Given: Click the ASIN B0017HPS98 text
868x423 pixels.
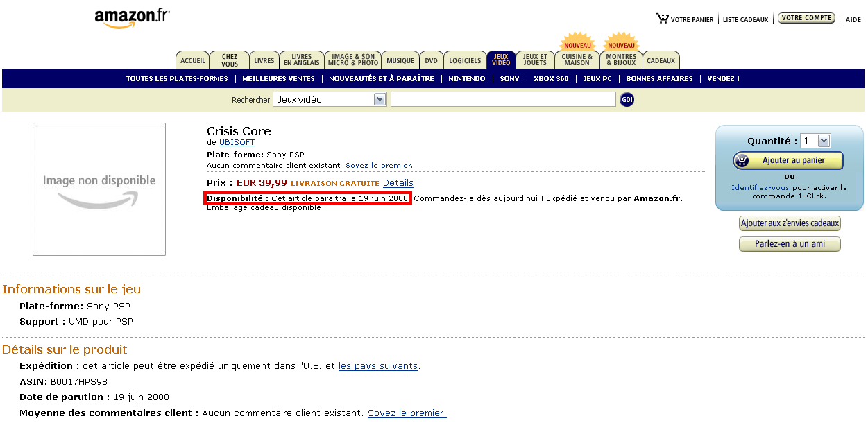Looking at the screenshot, I should point(63,382).
